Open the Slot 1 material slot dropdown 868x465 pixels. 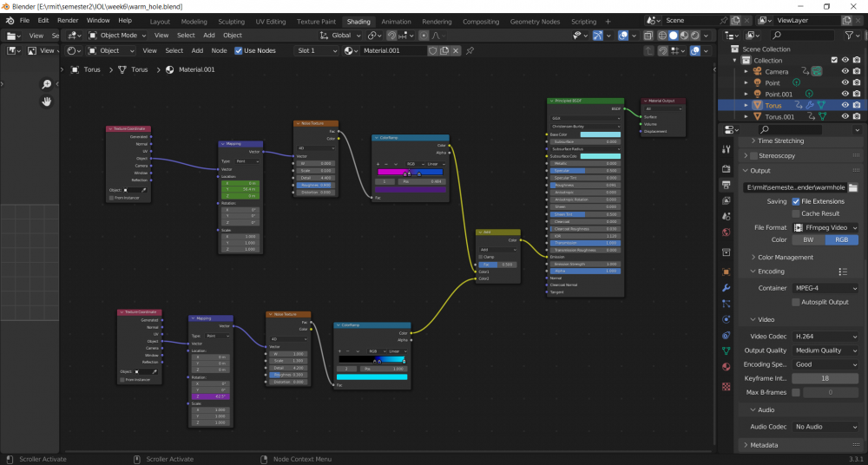coord(317,50)
